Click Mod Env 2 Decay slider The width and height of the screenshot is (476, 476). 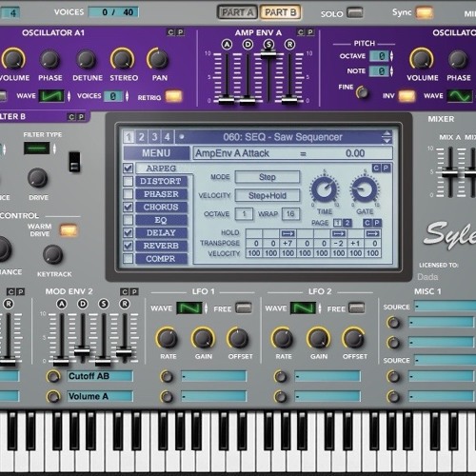coord(82,351)
